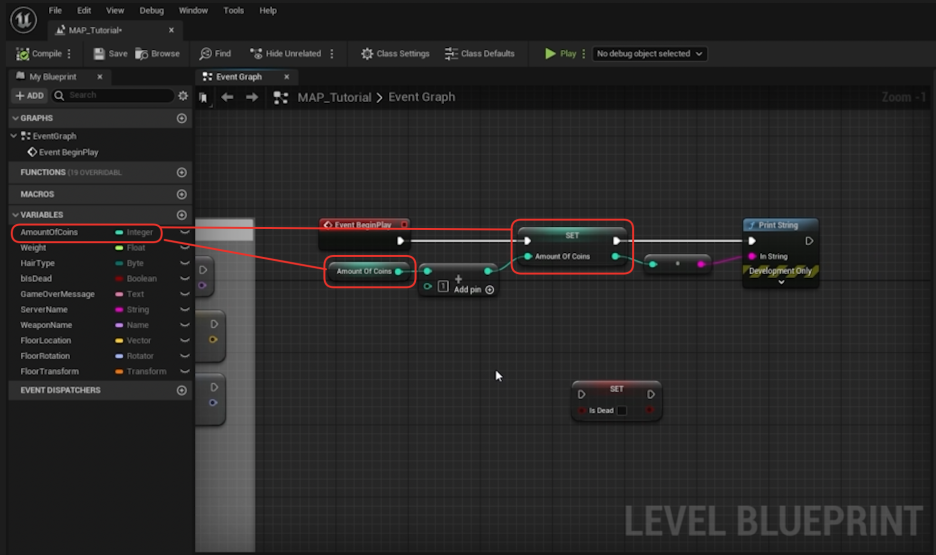Add a new event dispatcher
Image resolution: width=936 pixels, height=555 pixels.
pyautogui.click(x=181, y=390)
